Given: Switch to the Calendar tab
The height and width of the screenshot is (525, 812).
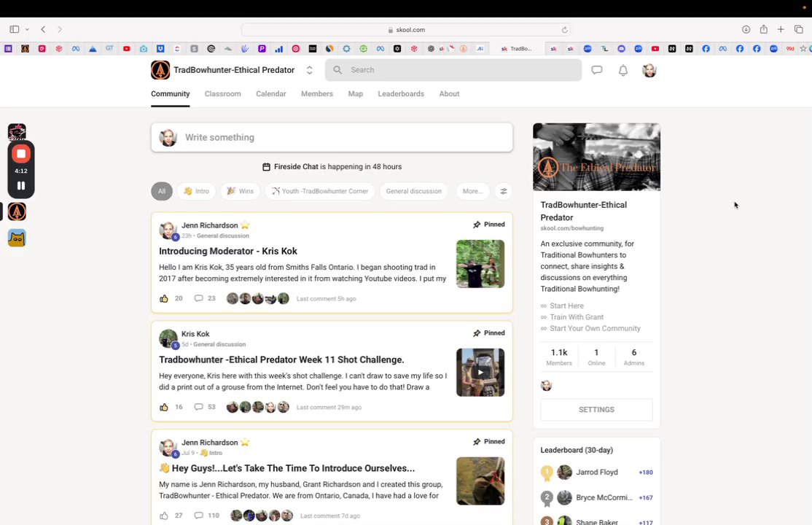Looking at the screenshot, I should 271,94.
